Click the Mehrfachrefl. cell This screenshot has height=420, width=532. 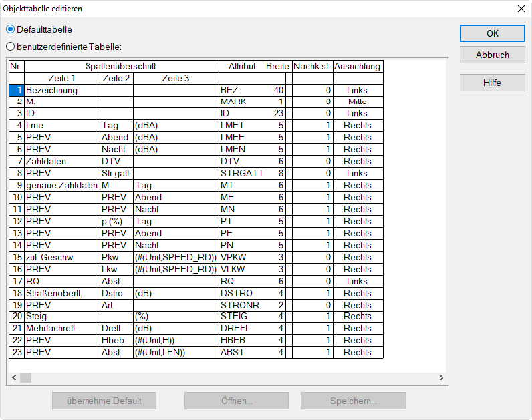tap(62, 328)
